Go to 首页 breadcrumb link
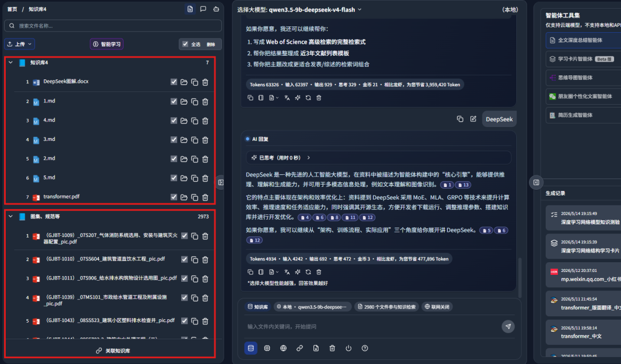The height and width of the screenshot is (364, 621). [x=12, y=9]
